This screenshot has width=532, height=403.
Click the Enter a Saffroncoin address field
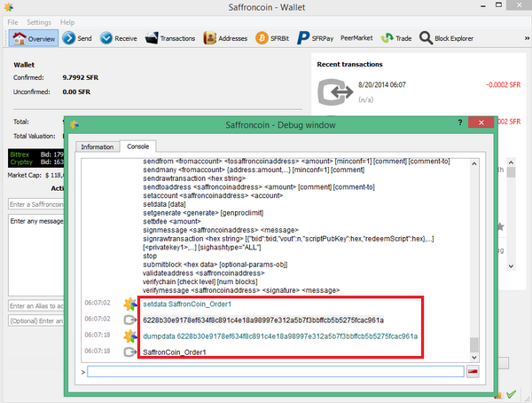coord(36,204)
